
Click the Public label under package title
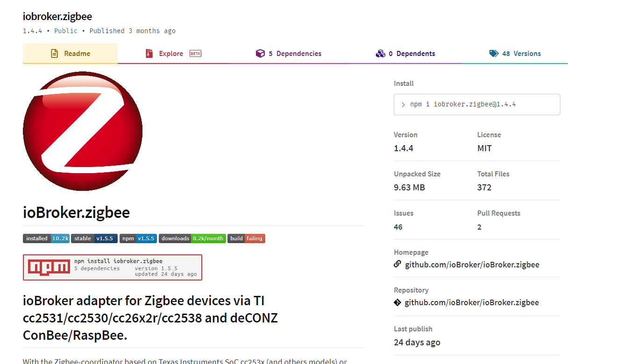(66, 31)
